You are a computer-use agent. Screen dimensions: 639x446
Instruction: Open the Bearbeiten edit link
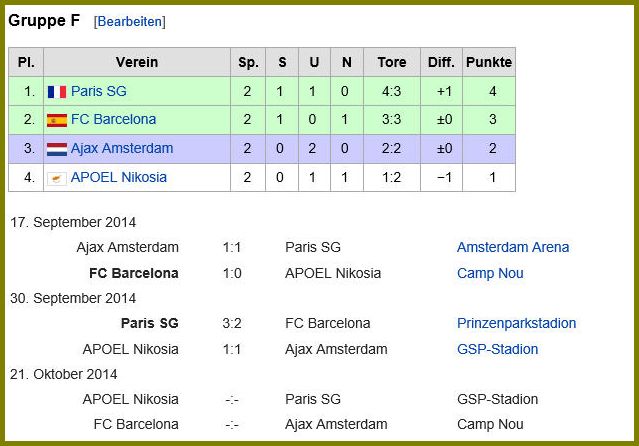[x=130, y=22]
